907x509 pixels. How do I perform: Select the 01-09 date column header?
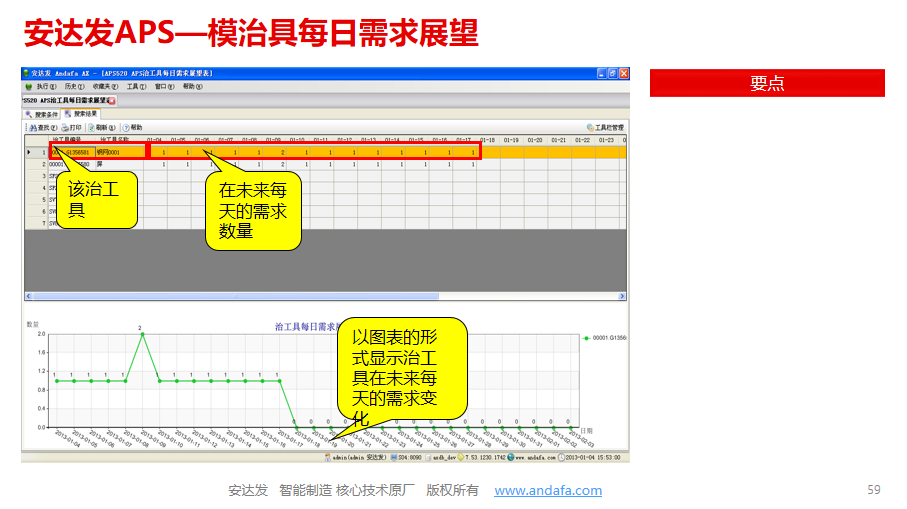(273, 140)
